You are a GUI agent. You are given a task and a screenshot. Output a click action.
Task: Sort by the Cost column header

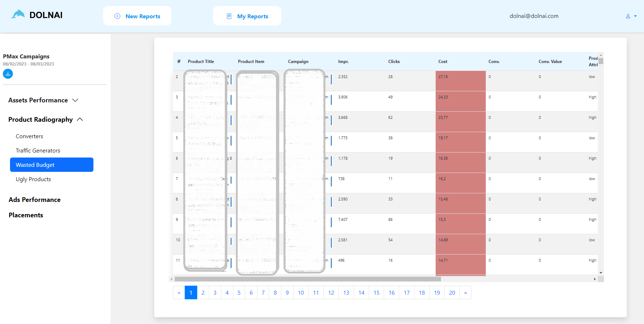[x=443, y=61]
